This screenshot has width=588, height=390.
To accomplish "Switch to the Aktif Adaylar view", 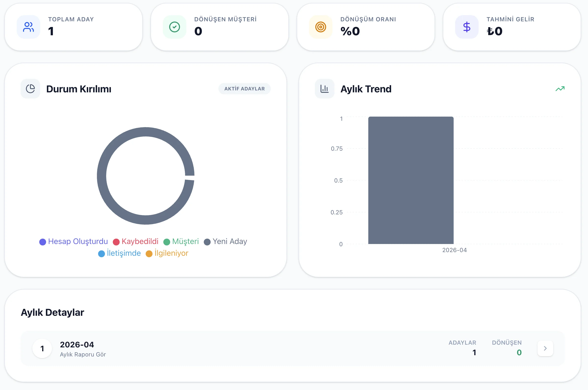I will pyautogui.click(x=244, y=88).
